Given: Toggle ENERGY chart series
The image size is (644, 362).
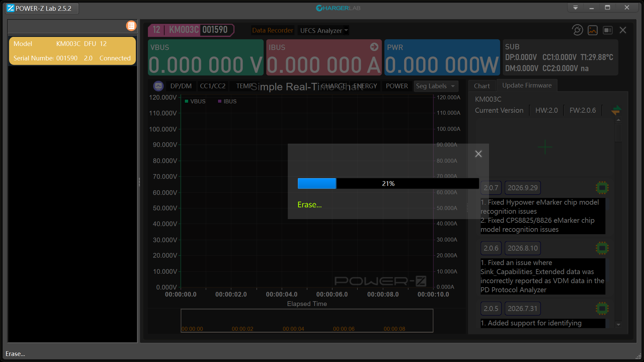Looking at the screenshot, I should click(365, 86).
